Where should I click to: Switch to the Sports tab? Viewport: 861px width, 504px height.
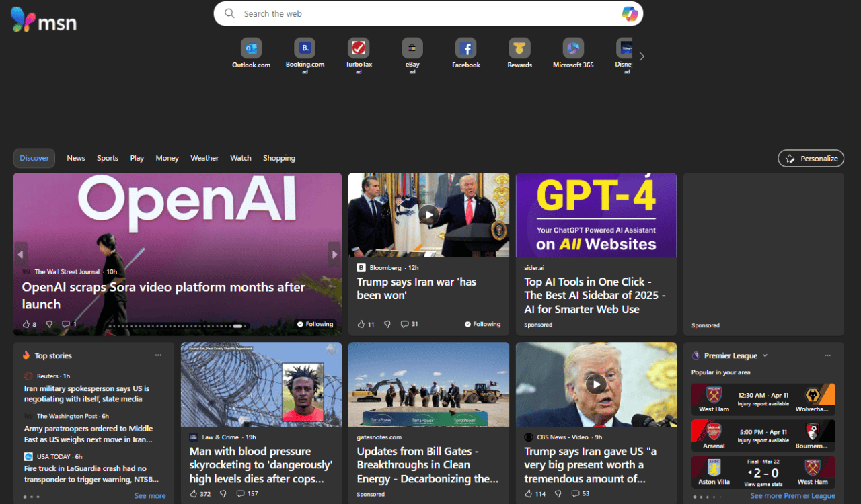107,158
